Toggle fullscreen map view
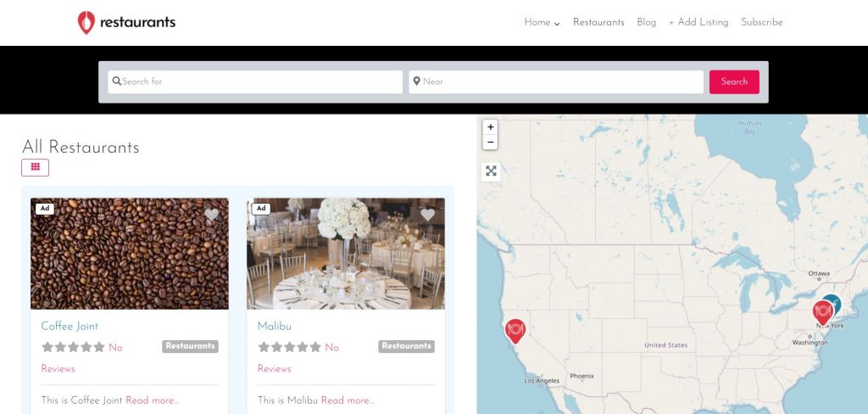868x414 pixels. point(491,171)
